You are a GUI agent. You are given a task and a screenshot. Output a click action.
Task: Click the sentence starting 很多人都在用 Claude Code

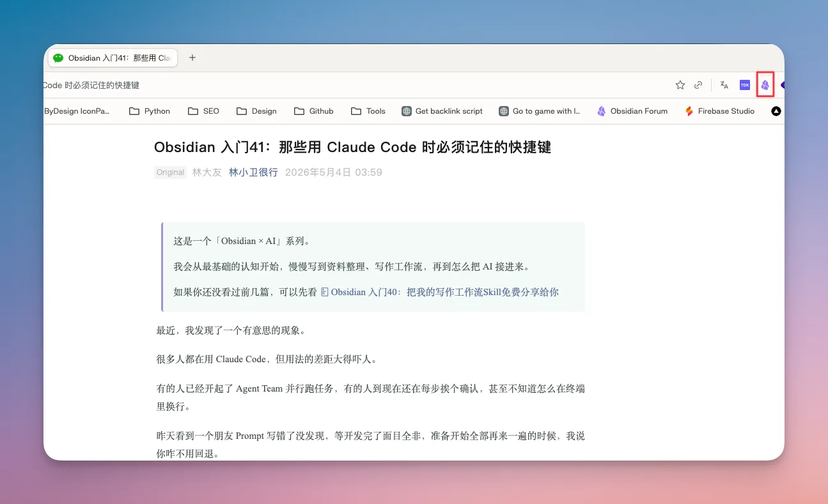coord(267,359)
